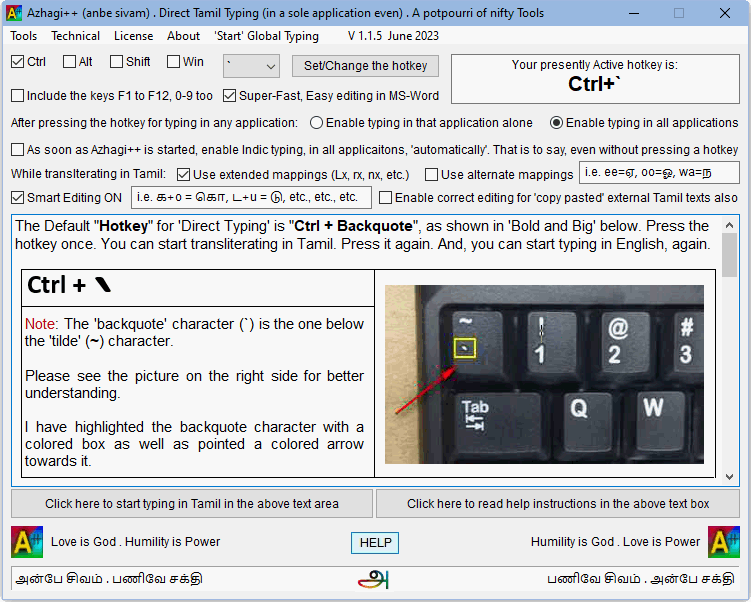Open the Tools menu
Screen dimensions: 751x602
23,36
